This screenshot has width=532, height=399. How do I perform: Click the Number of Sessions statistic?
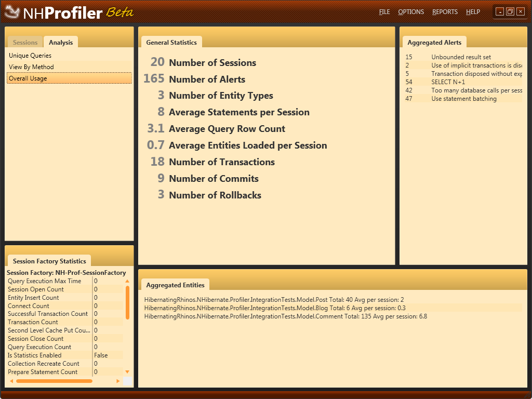[203, 62]
